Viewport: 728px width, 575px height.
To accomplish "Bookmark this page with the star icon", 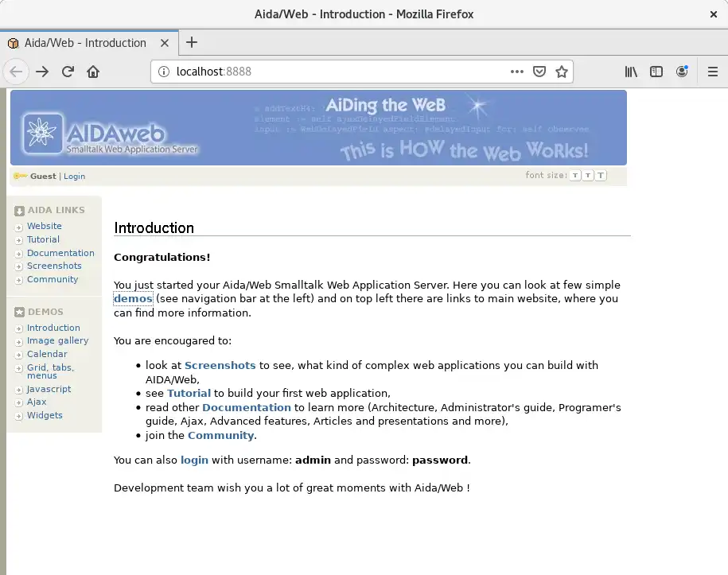I will pos(562,72).
